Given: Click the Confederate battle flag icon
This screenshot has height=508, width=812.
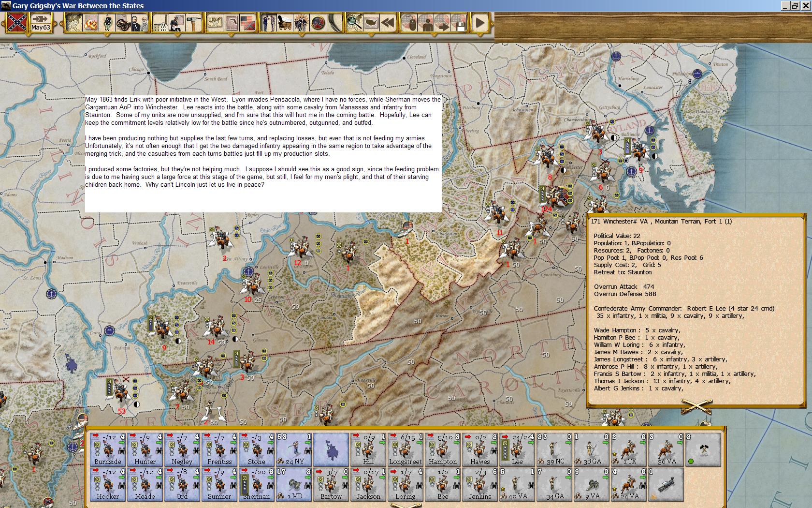Looking at the screenshot, I should 17,23.
